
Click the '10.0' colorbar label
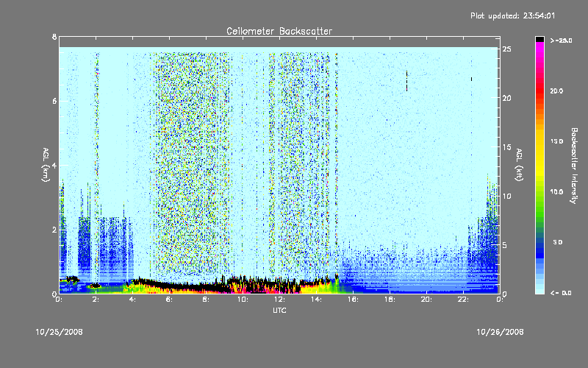click(557, 192)
